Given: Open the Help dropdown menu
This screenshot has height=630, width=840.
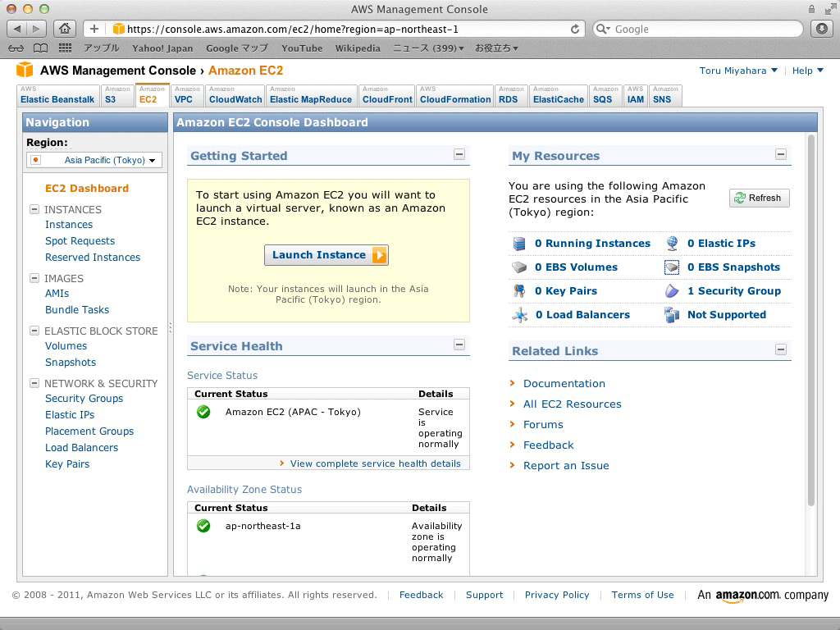Looking at the screenshot, I should pyautogui.click(x=807, y=71).
